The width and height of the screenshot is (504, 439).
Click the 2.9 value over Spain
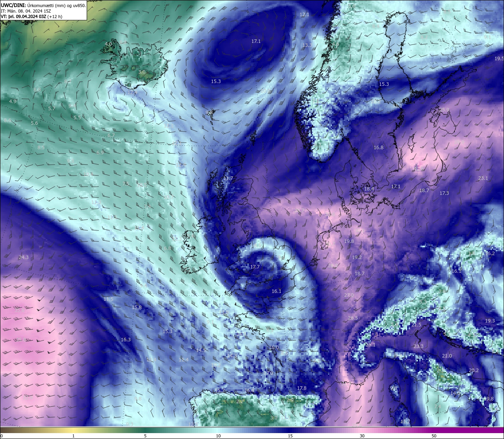click(290, 400)
